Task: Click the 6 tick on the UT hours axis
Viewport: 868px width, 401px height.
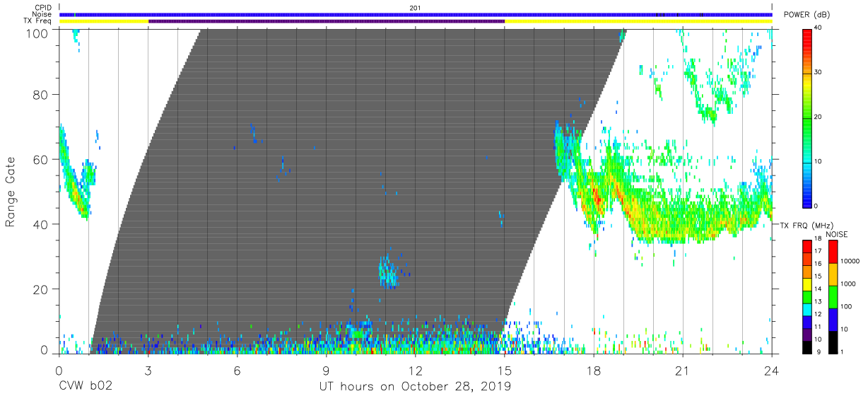Action: point(237,370)
